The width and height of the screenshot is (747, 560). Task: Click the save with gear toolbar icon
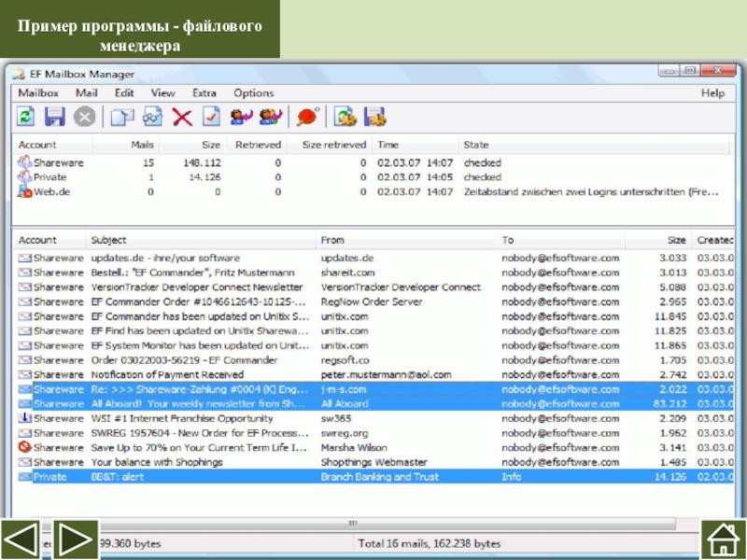coord(375,117)
